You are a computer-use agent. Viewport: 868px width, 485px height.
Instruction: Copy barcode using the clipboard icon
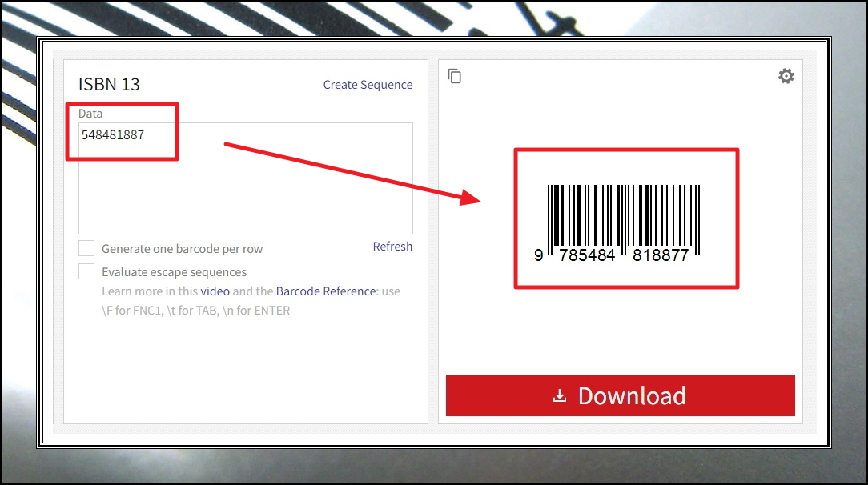455,76
